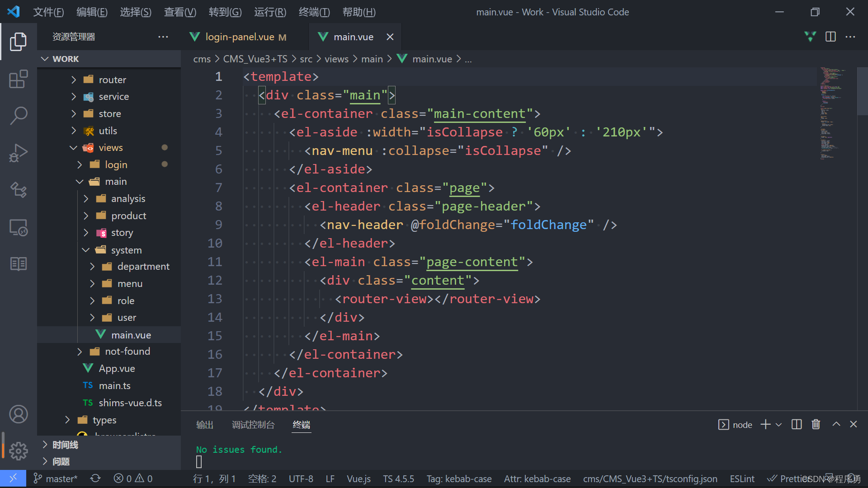Maximize the panel size with caret
The image size is (868, 488).
click(836, 424)
